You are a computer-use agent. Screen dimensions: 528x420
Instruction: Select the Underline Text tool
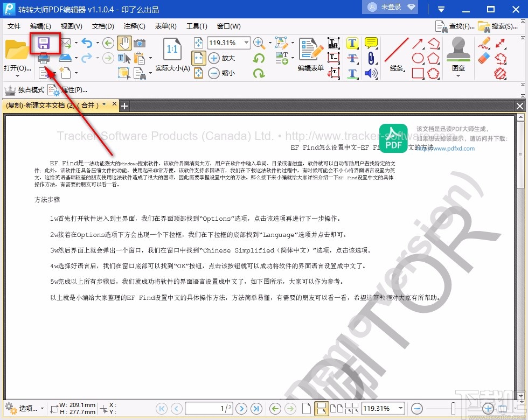[x=352, y=73]
